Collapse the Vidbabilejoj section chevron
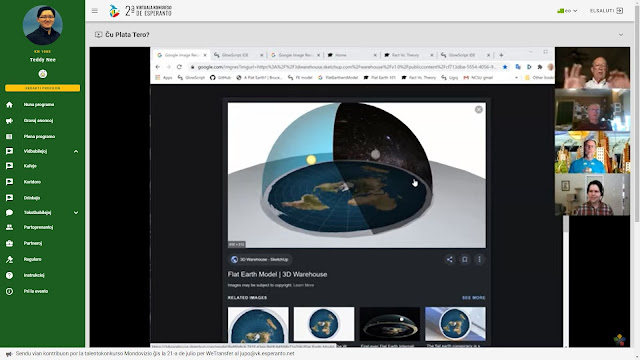 [76, 151]
